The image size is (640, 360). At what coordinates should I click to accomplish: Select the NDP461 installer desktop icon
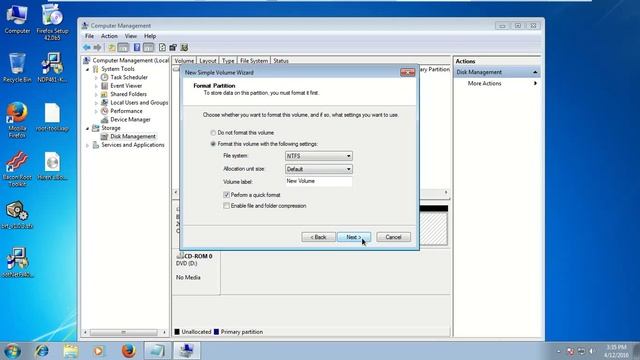[52, 68]
